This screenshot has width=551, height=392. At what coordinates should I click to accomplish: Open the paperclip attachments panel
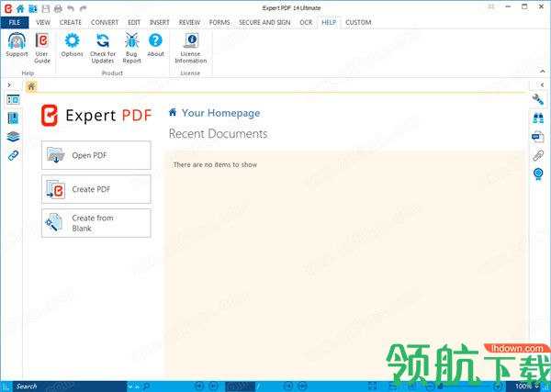coord(537,155)
